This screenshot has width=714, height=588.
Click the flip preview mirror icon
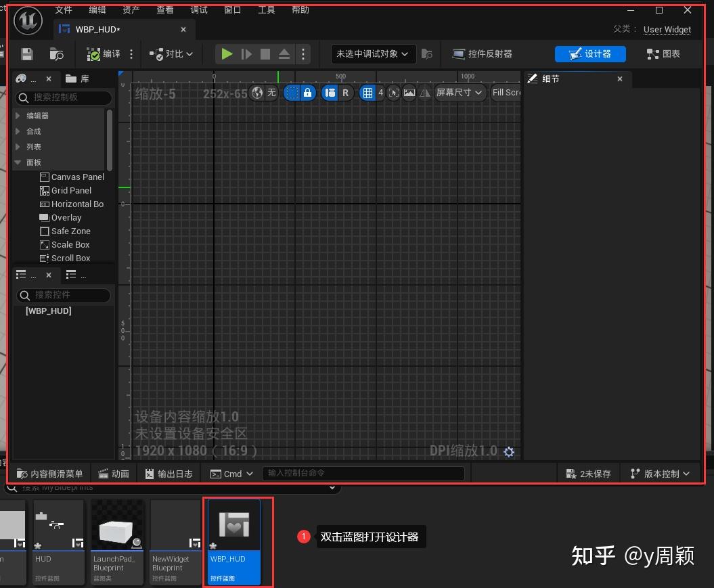click(x=425, y=93)
